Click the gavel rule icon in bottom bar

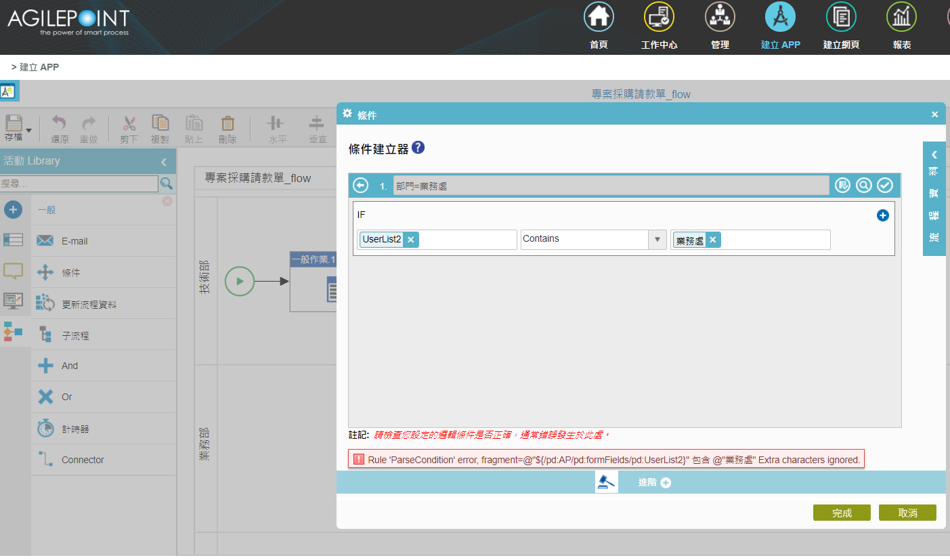coord(606,482)
